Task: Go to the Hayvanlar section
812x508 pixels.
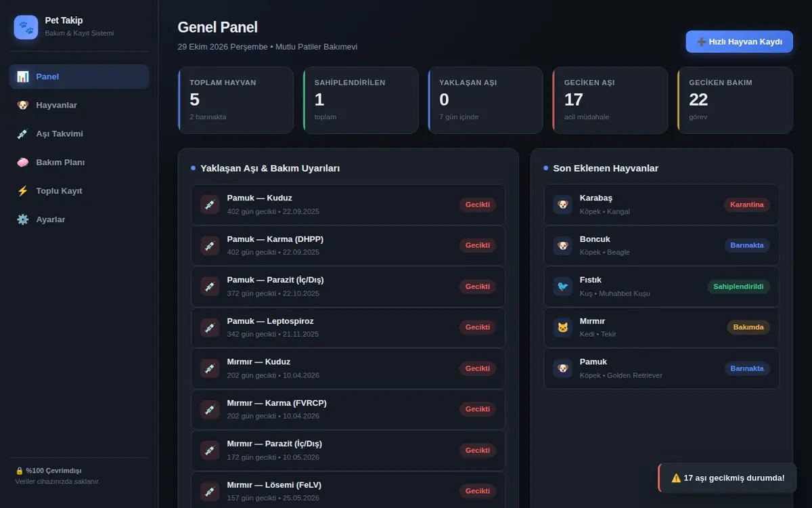Action: pyautogui.click(x=79, y=105)
